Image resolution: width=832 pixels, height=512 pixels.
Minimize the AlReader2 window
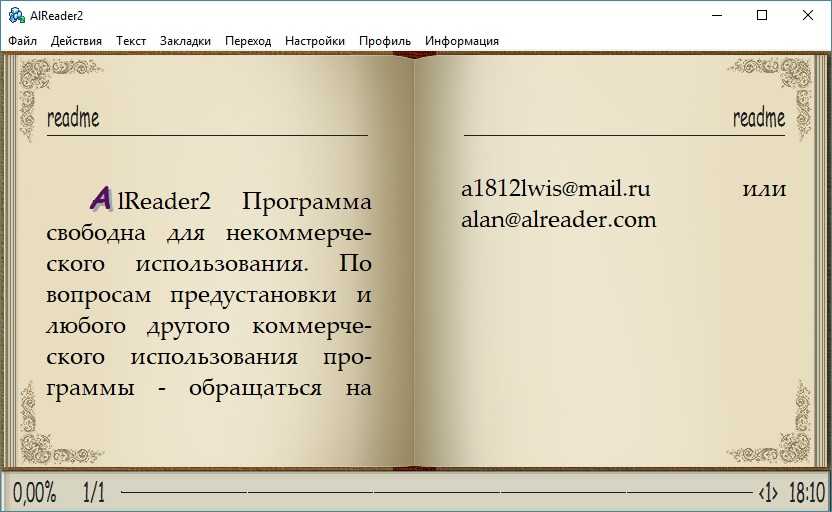click(717, 15)
